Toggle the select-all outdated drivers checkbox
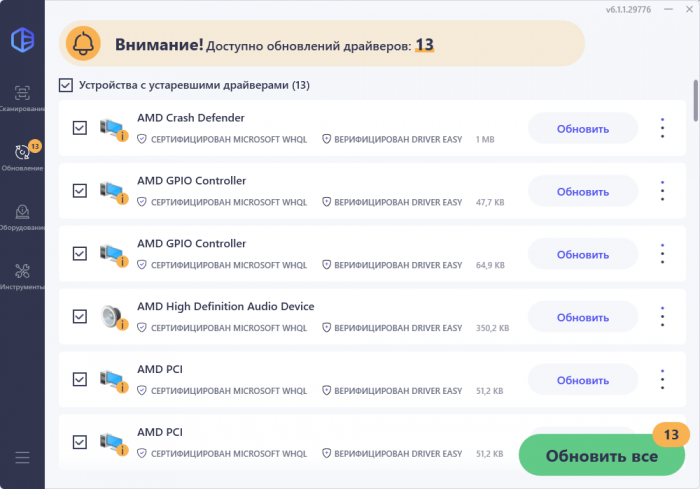Image resolution: width=700 pixels, height=489 pixels. pos(66,85)
